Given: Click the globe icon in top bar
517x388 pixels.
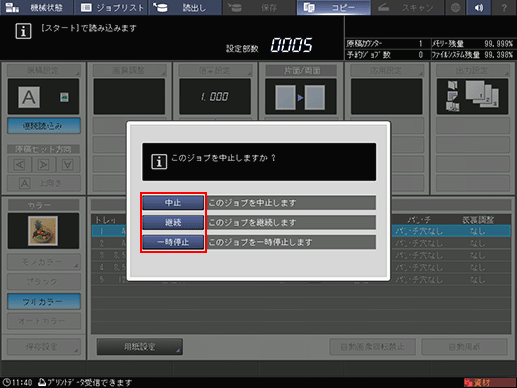Looking at the screenshot, I should click(455, 7).
